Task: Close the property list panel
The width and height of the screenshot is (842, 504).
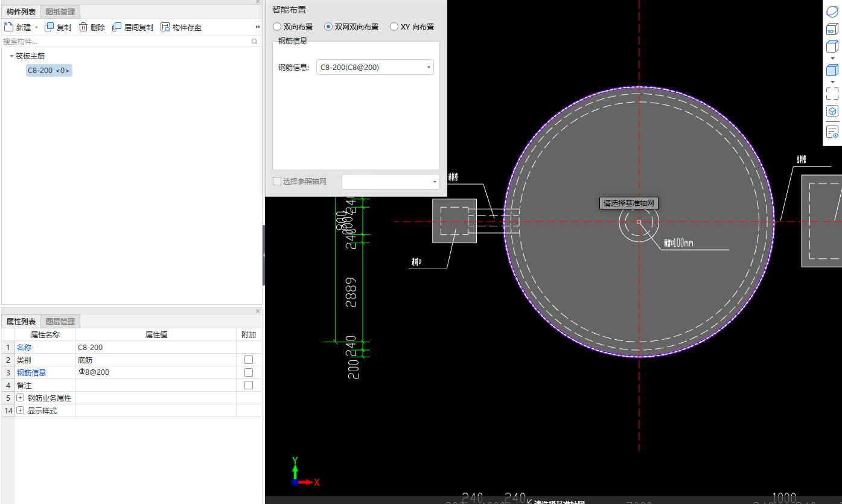Action: [x=258, y=311]
